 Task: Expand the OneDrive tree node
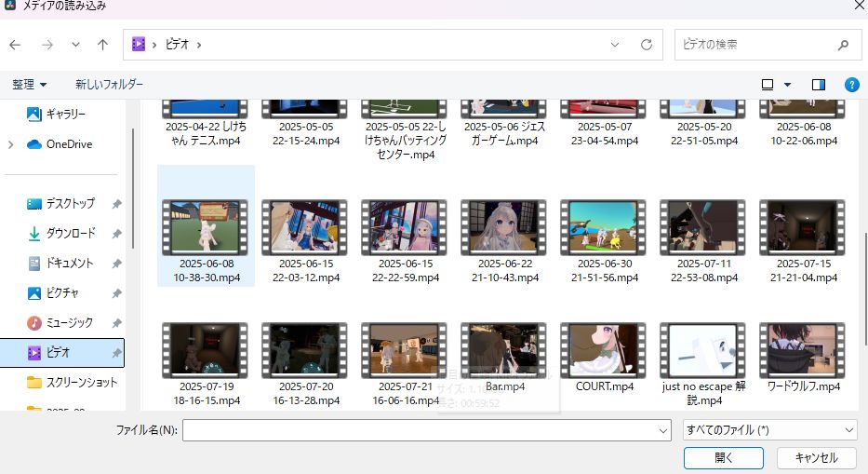(10, 144)
